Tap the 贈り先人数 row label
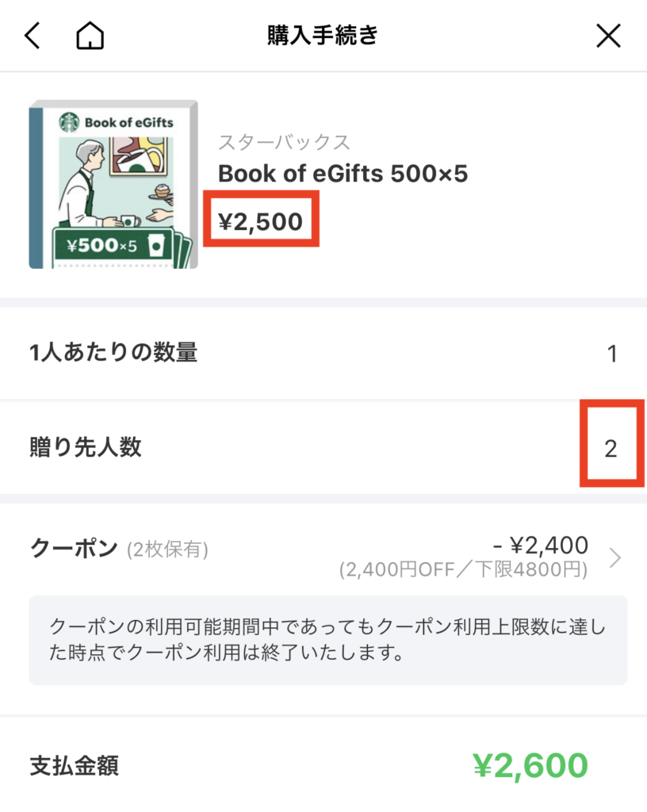This screenshot has width=647, height=812. [85, 447]
